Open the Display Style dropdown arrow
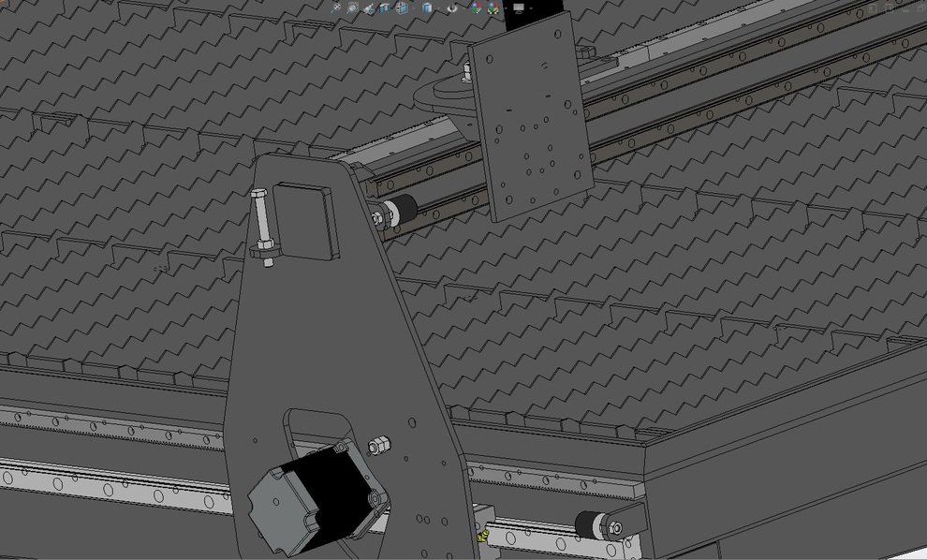 coord(439,7)
